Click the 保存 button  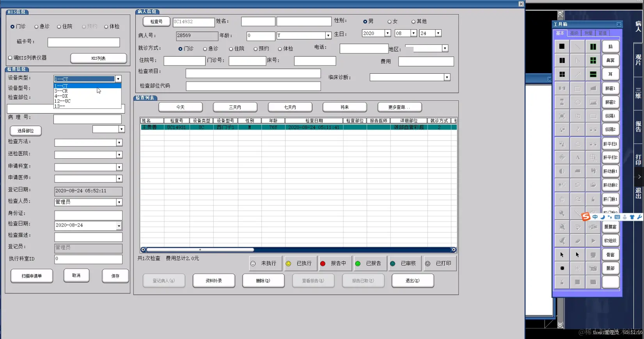tap(115, 276)
